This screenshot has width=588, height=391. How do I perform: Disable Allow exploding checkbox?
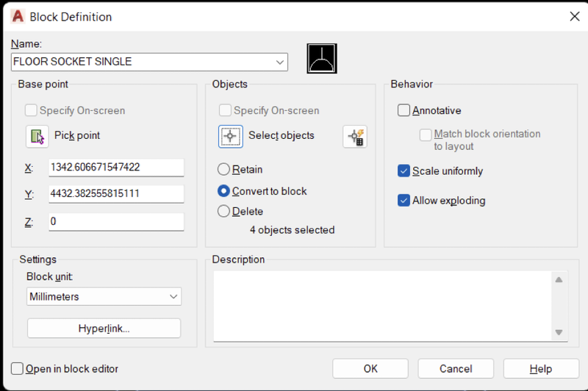[404, 201]
